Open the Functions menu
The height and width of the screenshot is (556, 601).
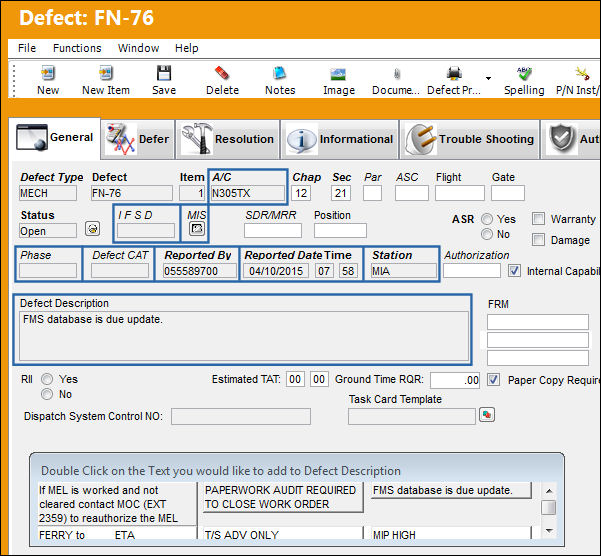(x=77, y=48)
